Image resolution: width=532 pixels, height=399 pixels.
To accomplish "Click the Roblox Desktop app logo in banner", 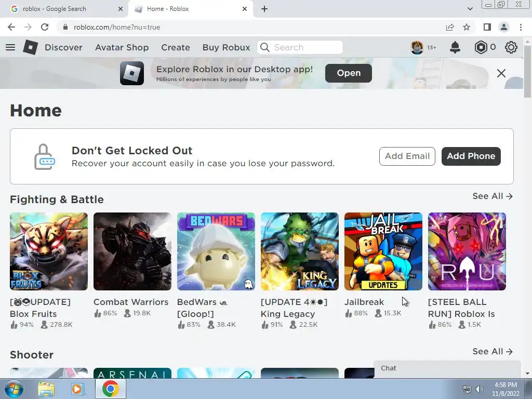I will pyautogui.click(x=132, y=73).
